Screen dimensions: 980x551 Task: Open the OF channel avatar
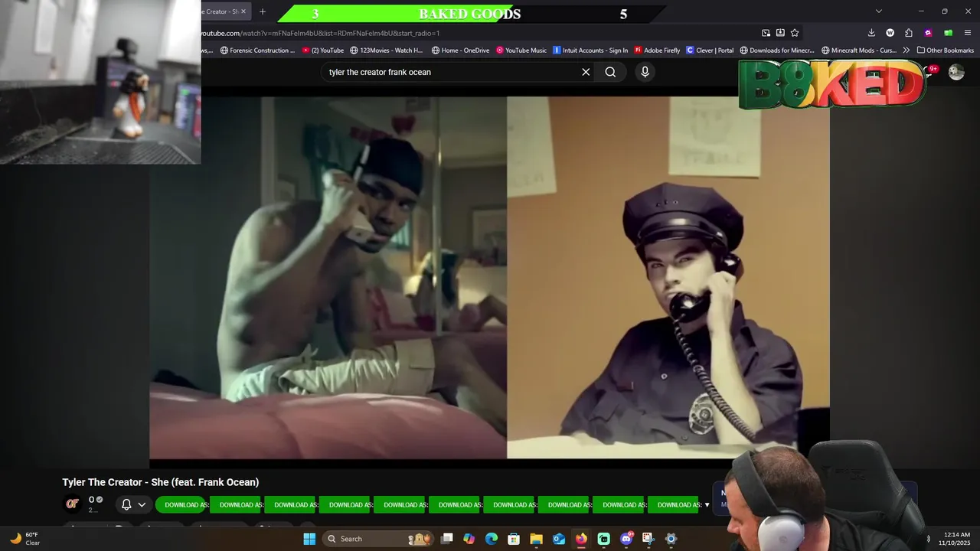tap(72, 504)
